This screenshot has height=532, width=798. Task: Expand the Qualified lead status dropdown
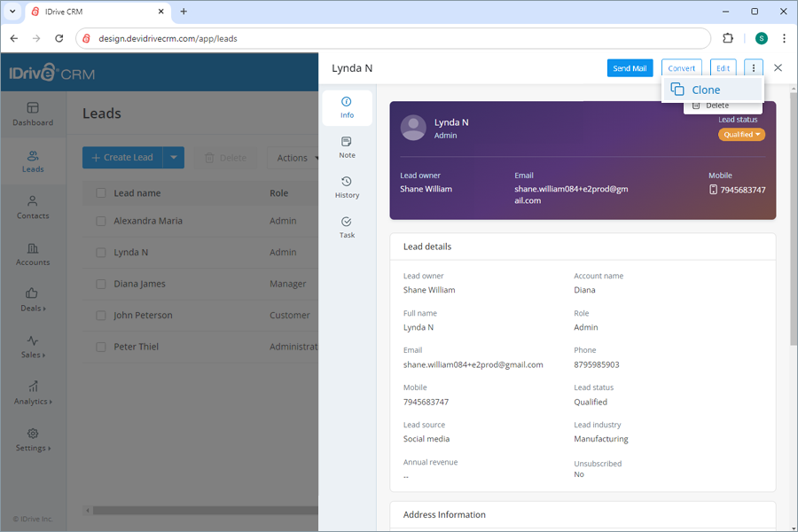pos(743,135)
